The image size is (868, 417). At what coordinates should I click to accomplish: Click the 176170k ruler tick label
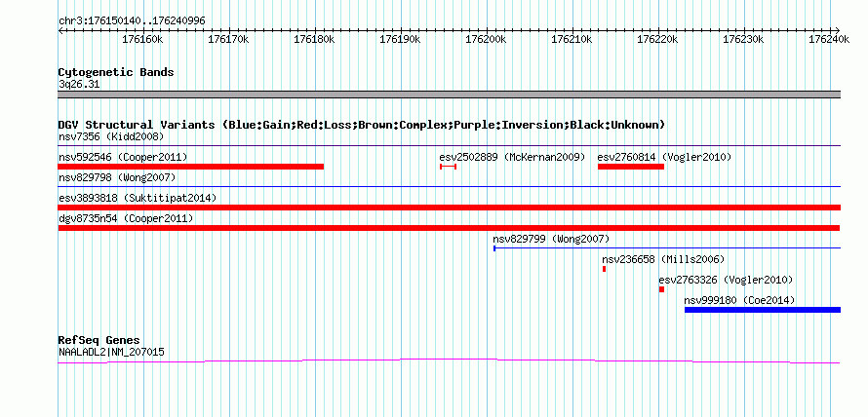click(x=228, y=39)
